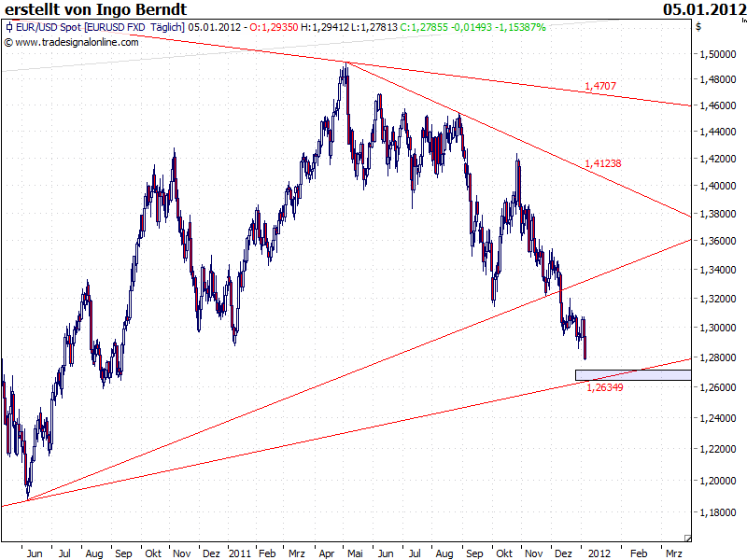
Task: Click the Dez marker near 2012
Action: coord(563,553)
